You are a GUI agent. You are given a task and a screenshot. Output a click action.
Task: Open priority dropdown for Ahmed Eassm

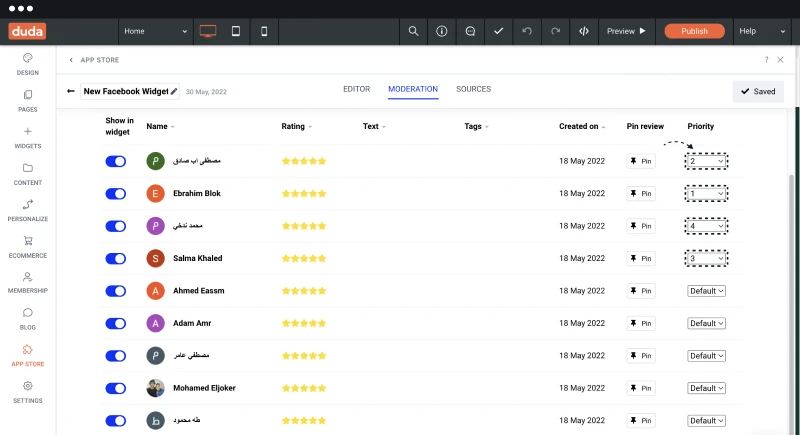706,291
